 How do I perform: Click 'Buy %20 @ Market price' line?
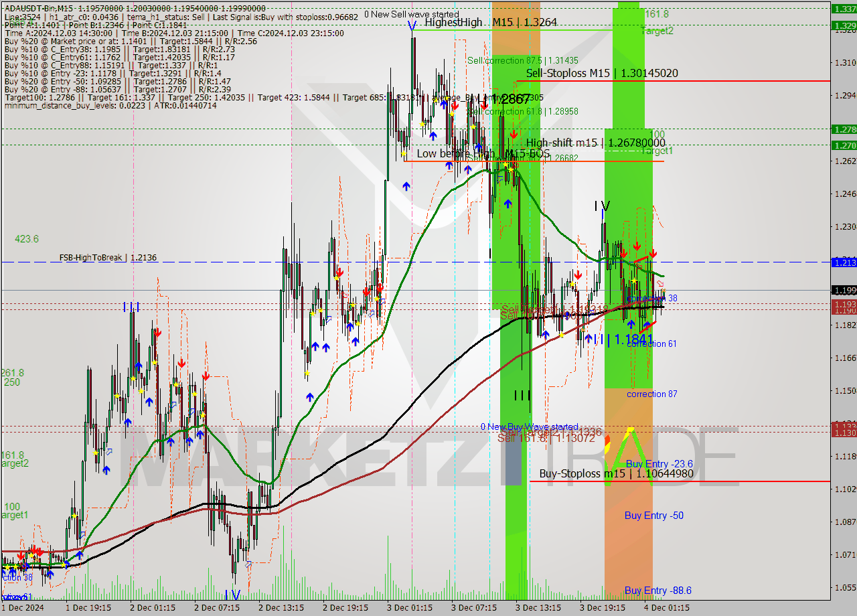(129, 41)
